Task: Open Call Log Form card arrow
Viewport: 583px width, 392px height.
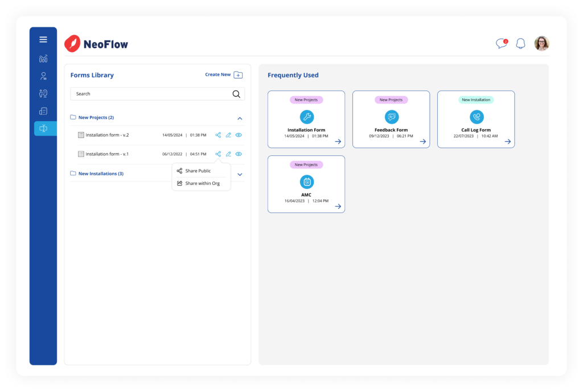Action: point(507,142)
